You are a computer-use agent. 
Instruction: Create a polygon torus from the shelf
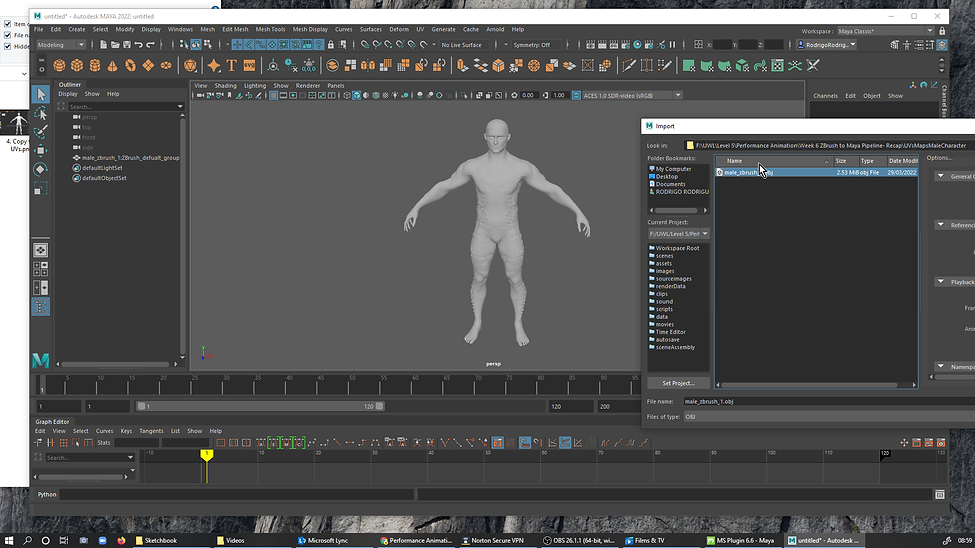tap(131, 65)
